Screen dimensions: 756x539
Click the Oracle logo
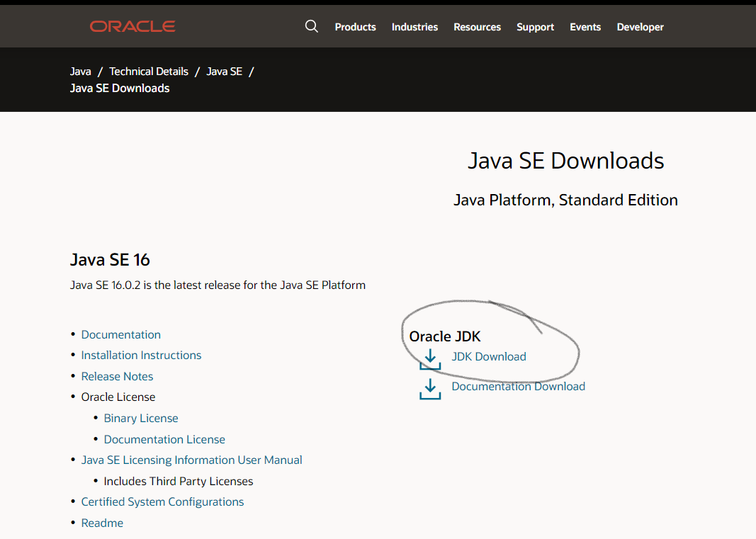[x=132, y=26]
